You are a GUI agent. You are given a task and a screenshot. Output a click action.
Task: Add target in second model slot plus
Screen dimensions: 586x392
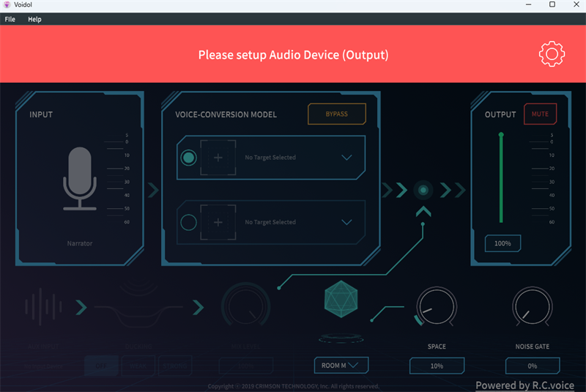click(218, 222)
